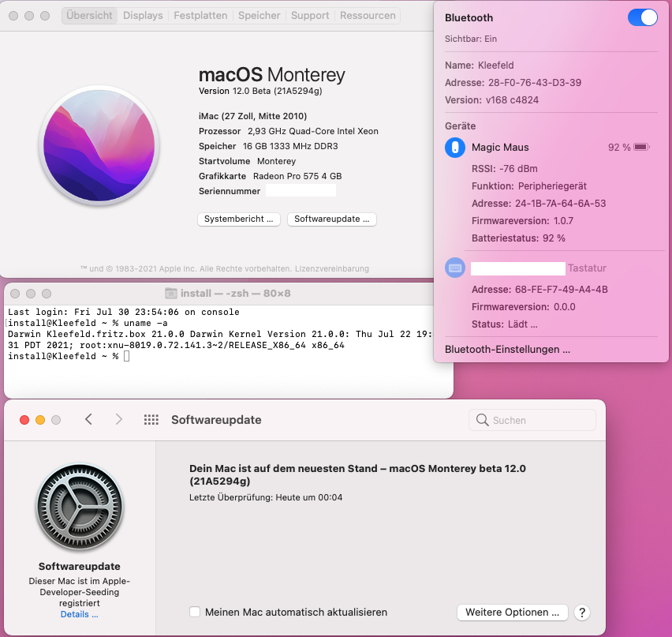Click the uname -a command line in Terminal
Image resolution: width=672 pixels, height=637 pixels.
88,323
